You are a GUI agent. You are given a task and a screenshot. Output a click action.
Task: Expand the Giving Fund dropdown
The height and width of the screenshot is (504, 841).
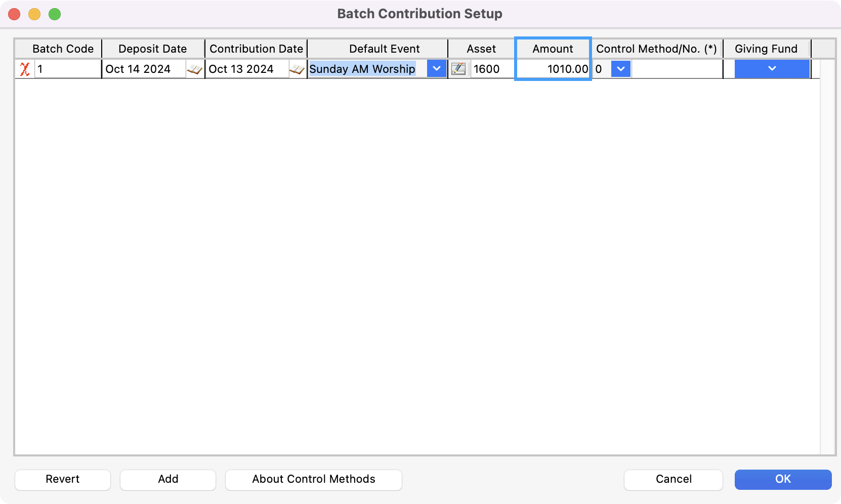772,69
